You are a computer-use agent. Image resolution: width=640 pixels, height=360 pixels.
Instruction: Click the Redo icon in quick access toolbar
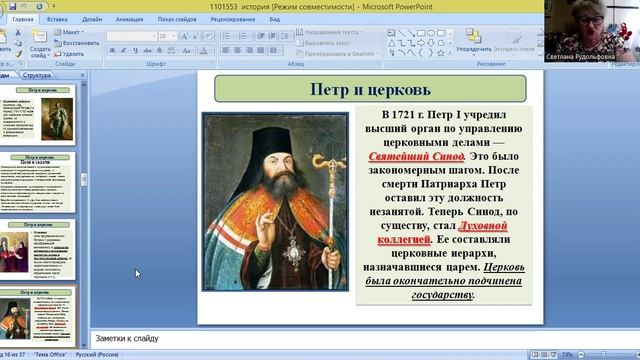pos(39,7)
